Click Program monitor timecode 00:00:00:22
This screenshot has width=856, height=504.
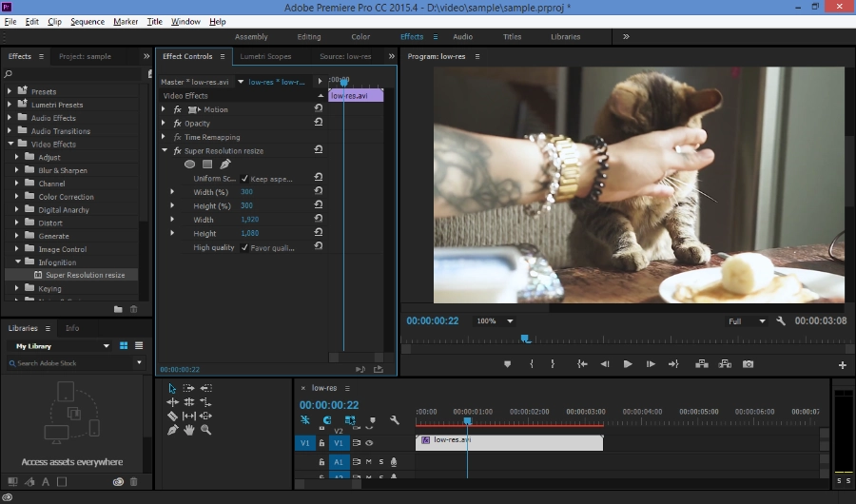[433, 321]
